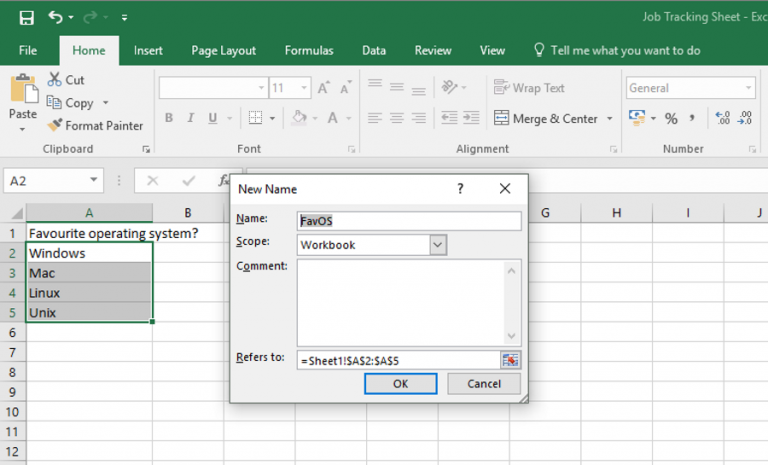Copy the selected cells
The height and width of the screenshot is (465, 768).
click(x=70, y=103)
